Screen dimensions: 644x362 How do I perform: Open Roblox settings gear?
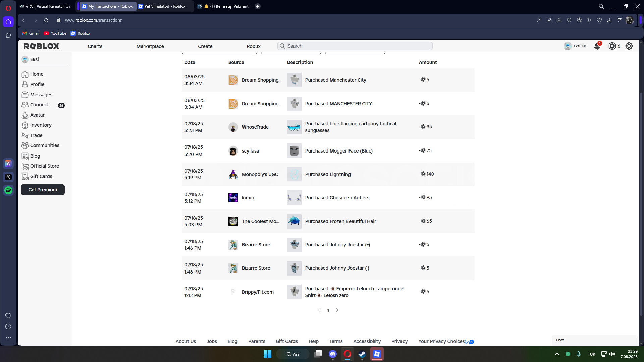[629, 46]
